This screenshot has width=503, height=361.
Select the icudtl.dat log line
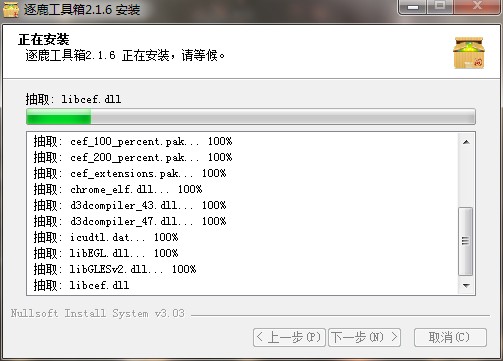[x=106, y=237]
